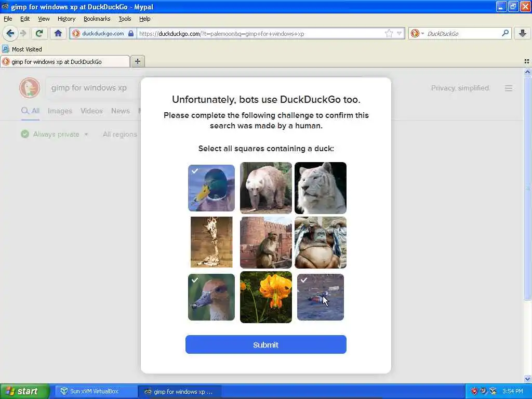Open the Windows start menu
Viewport: 532px width, 399px height.
[24, 391]
